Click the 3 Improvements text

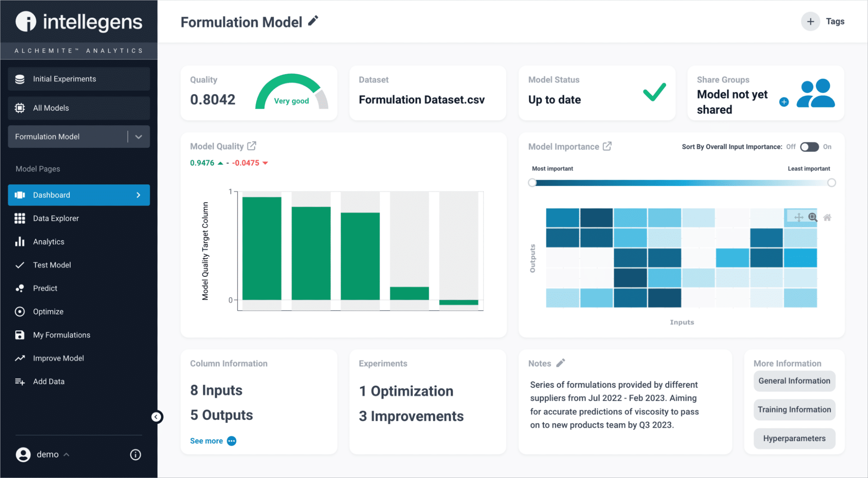point(411,416)
